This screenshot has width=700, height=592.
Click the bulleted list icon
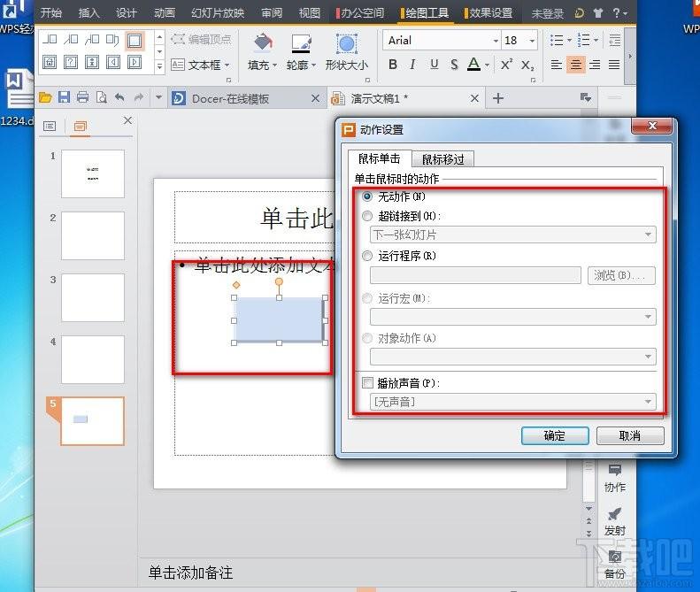tap(557, 40)
